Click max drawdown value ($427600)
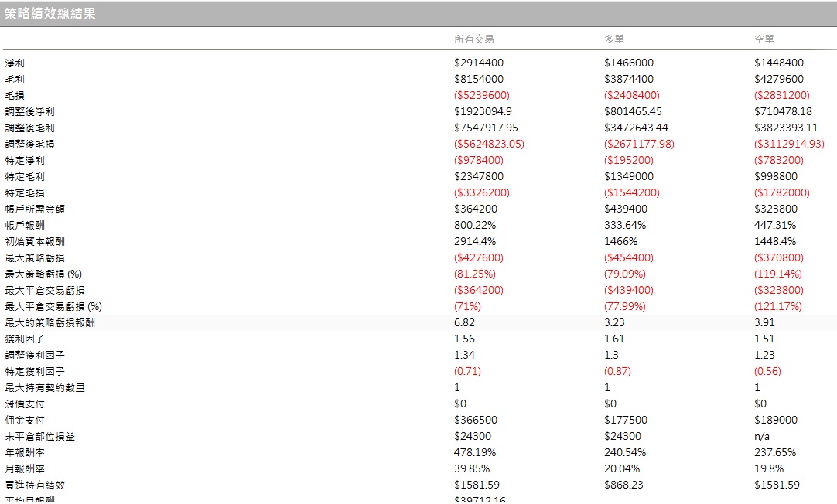Viewport: 837px width, 504px height. click(479, 257)
